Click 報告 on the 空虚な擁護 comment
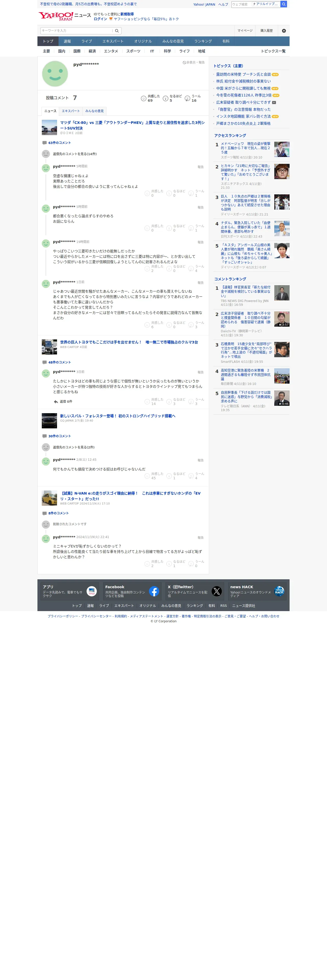This screenshot has width=327, height=980. (201, 167)
